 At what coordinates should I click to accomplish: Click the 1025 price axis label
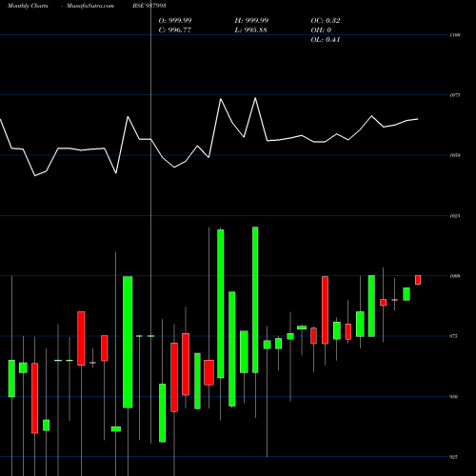pyautogui.click(x=455, y=216)
